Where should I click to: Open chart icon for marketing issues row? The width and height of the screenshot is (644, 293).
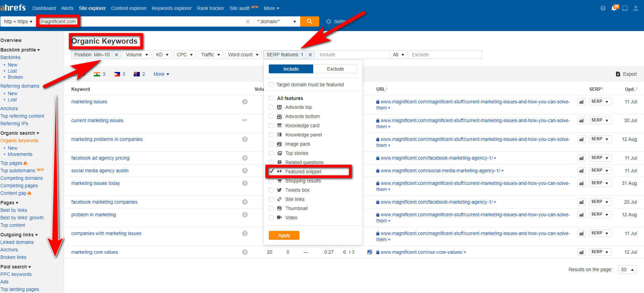pyautogui.click(x=581, y=102)
